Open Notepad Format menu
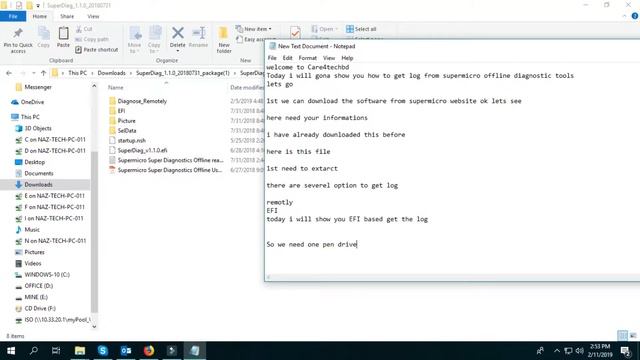The height and width of the screenshot is (360, 640). click(x=307, y=58)
